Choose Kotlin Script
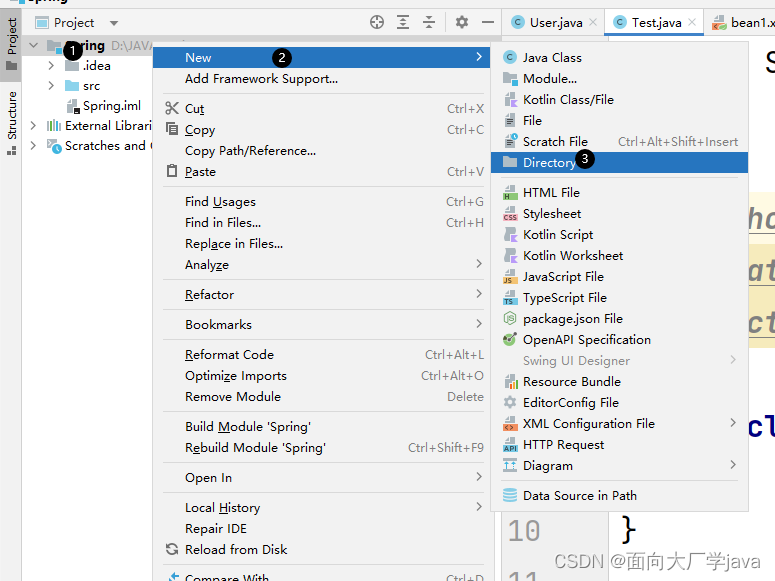775x581 pixels. click(619, 234)
